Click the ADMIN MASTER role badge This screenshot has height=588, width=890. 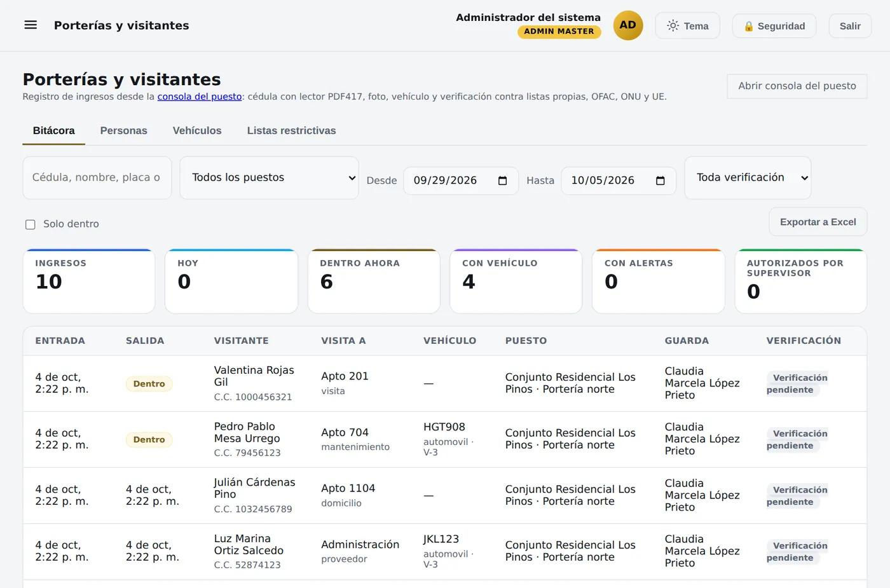(x=559, y=31)
